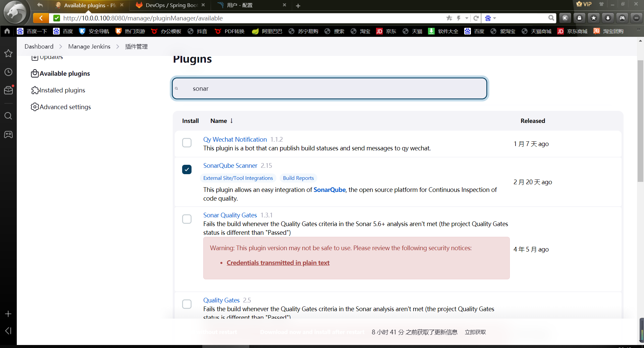644x348 pixels.
Task: Check the Sonar Quality Gates install checkbox
Action: click(187, 219)
